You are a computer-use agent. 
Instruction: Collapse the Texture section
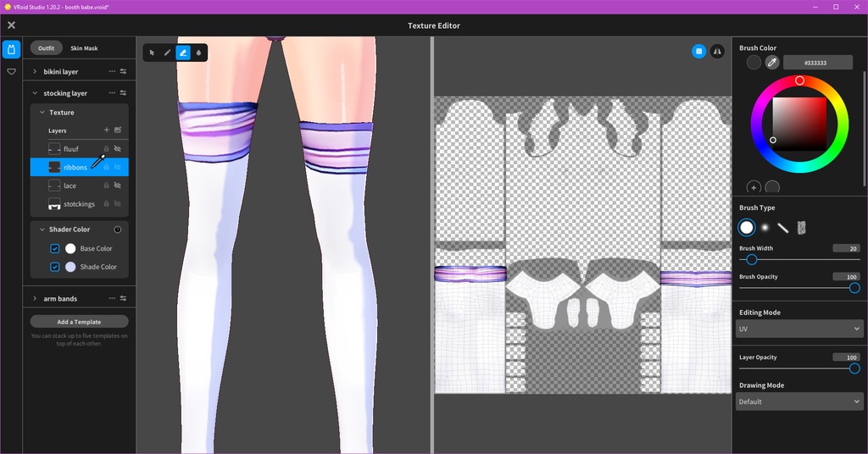(x=42, y=113)
